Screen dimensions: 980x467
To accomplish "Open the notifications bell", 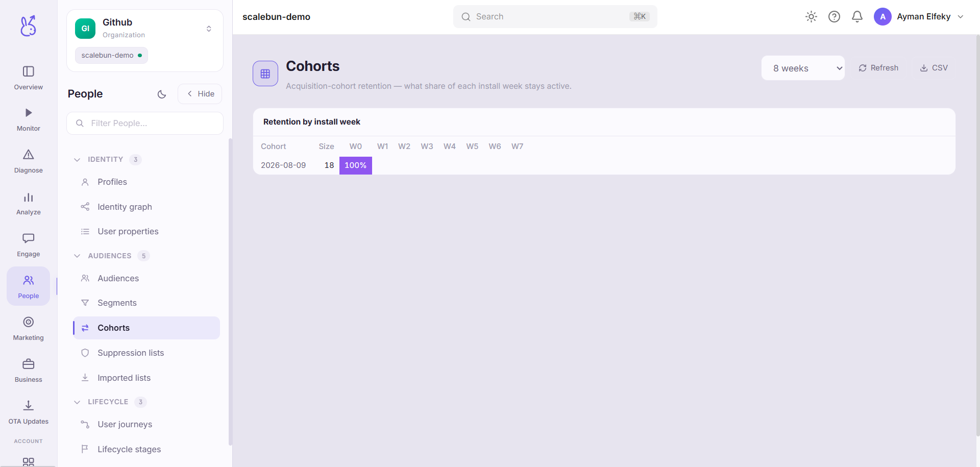I will click(857, 17).
